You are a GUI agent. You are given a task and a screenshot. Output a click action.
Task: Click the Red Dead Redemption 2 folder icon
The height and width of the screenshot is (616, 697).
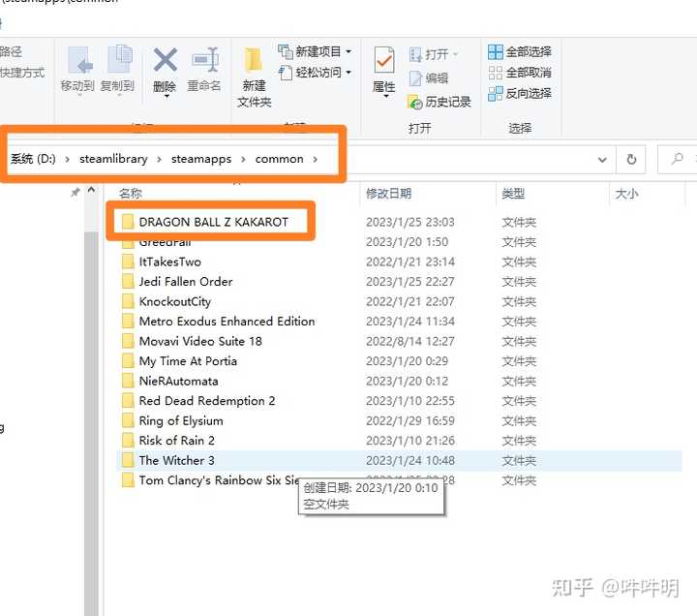[x=128, y=400]
